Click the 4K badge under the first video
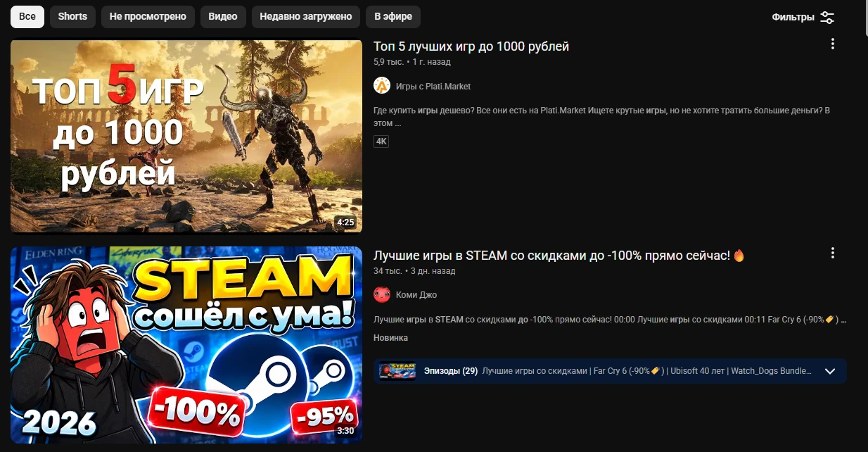Image resolution: width=868 pixels, height=452 pixels. [x=381, y=142]
